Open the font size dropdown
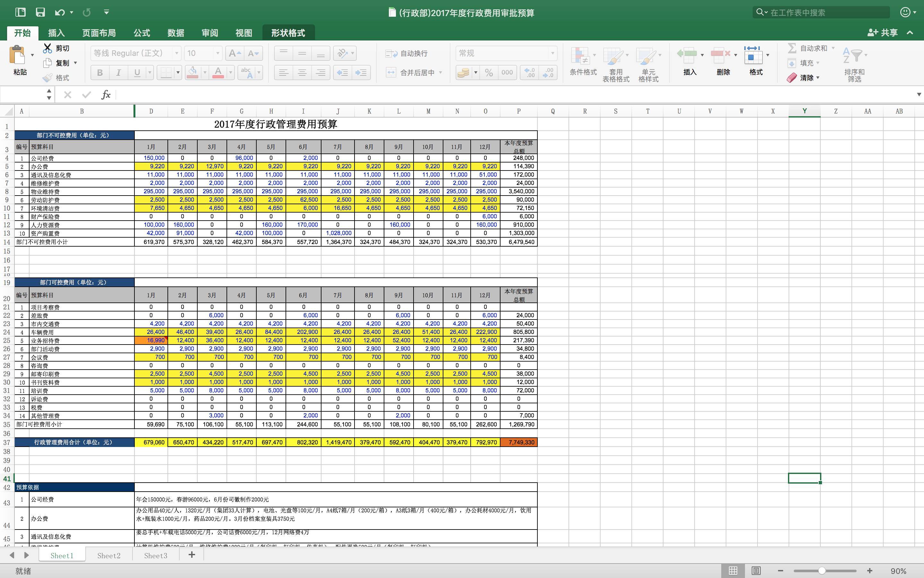Screen dimensions: 924x578 point(218,53)
